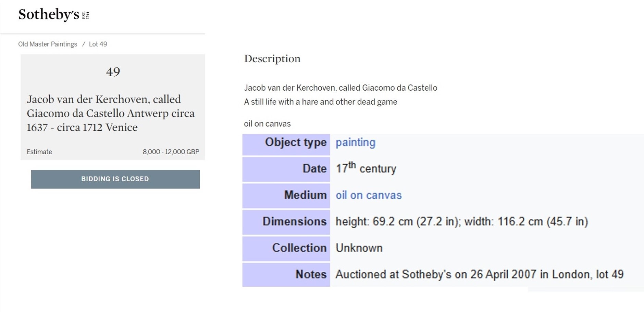
Task: Click the Sotheby's logo
Action: pos(53,15)
